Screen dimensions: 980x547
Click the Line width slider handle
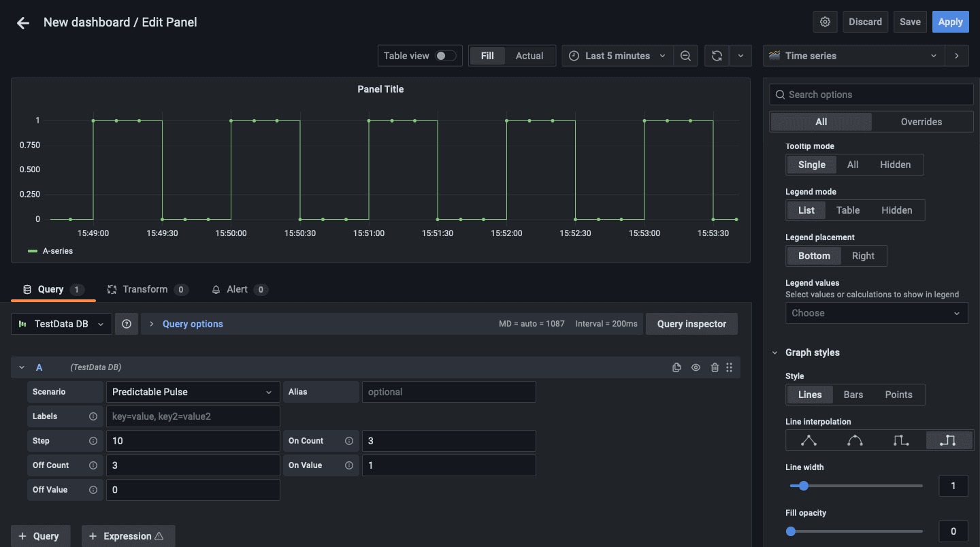804,486
